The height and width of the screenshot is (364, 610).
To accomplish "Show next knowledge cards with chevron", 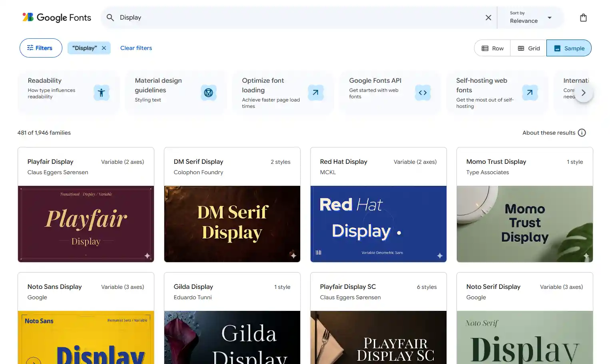I will click(584, 93).
